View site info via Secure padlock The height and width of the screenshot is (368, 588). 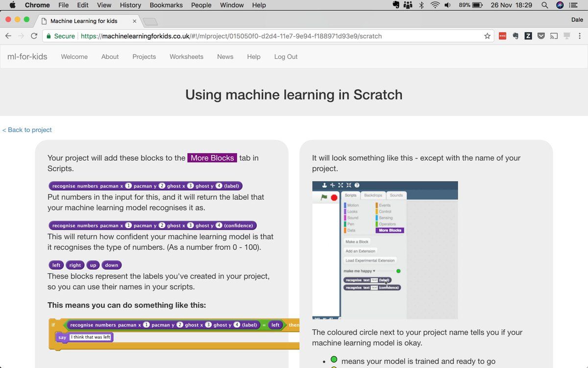pos(60,36)
